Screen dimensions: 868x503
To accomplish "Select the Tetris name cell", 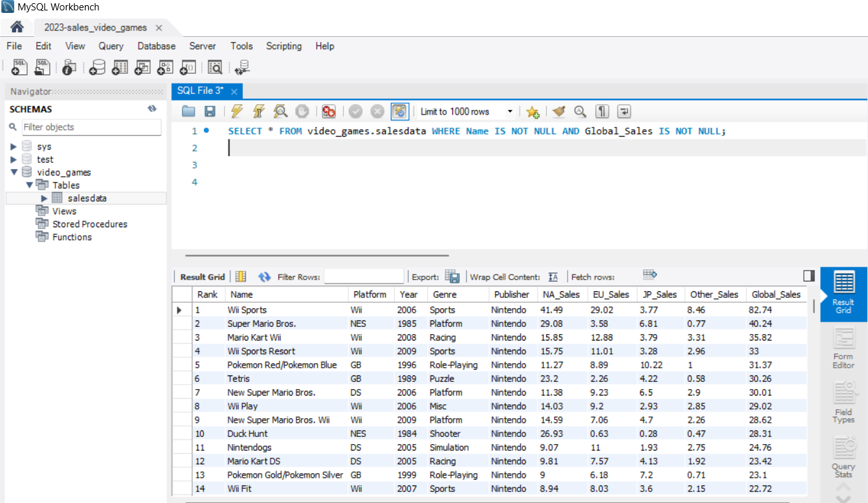I will [x=286, y=379].
